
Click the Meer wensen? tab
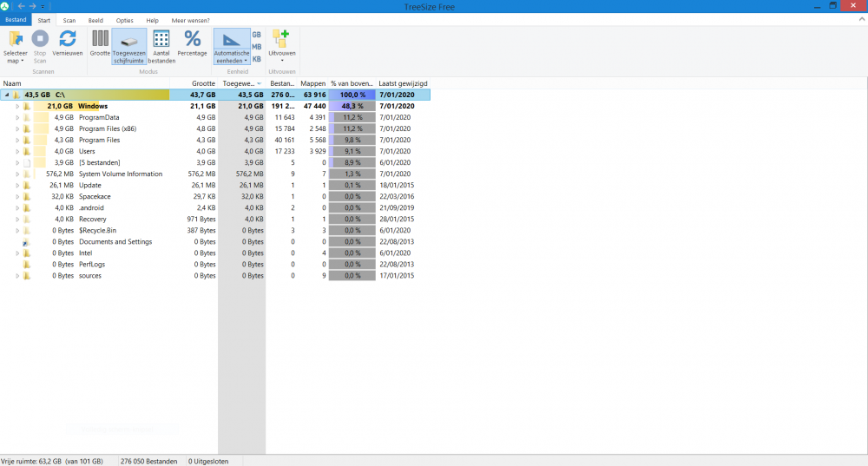[190, 20]
